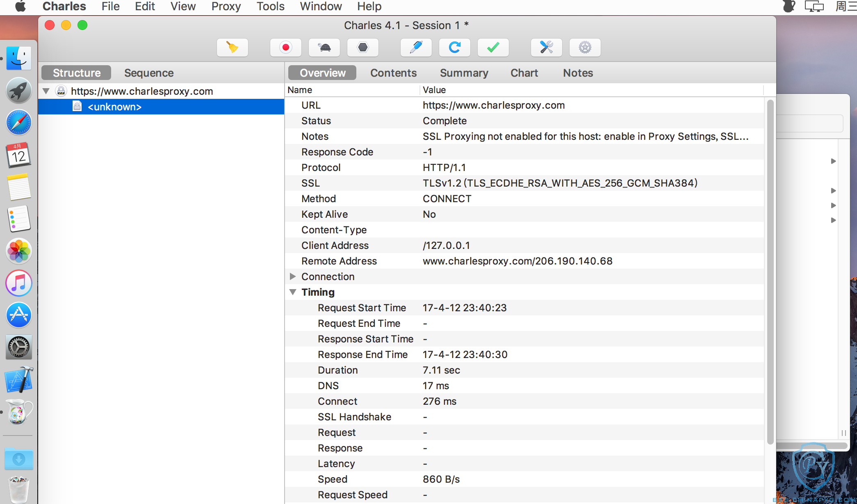857x504 pixels.
Task: Select the URL value https://www.charlesproxy.com
Action: tap(493, 105)
